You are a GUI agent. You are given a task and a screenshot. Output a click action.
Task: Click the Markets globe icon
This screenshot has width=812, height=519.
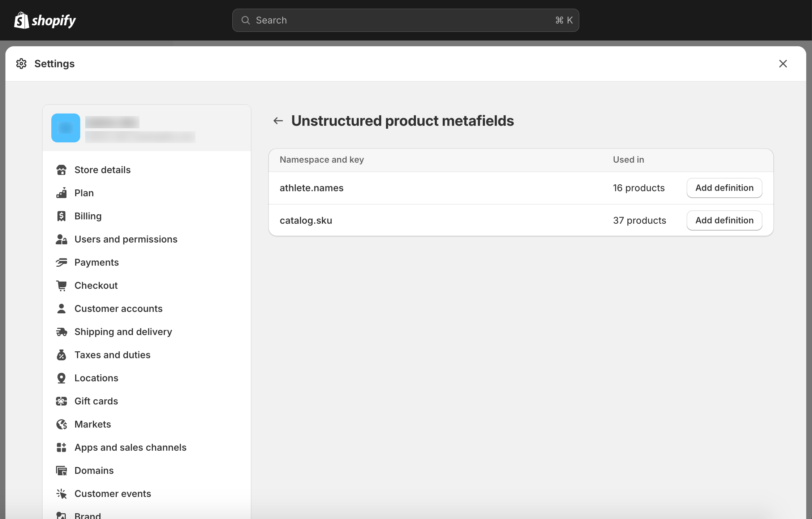tap(61, 424)
